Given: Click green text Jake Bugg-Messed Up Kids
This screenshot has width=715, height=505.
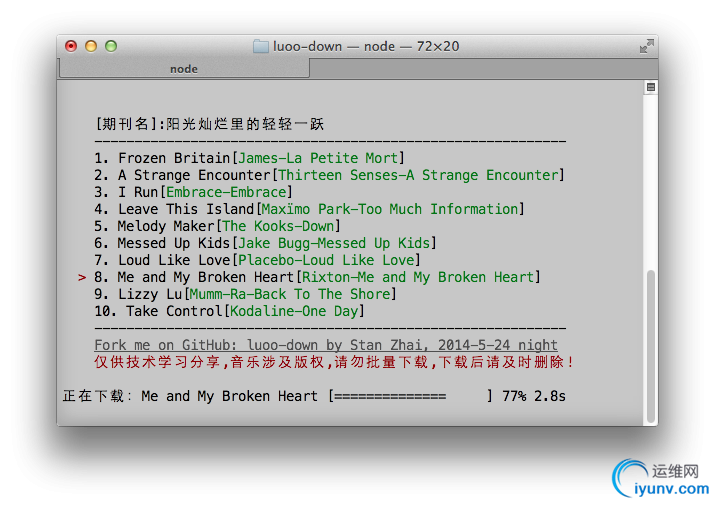Looking at the screenshot, I should point(334,243).
